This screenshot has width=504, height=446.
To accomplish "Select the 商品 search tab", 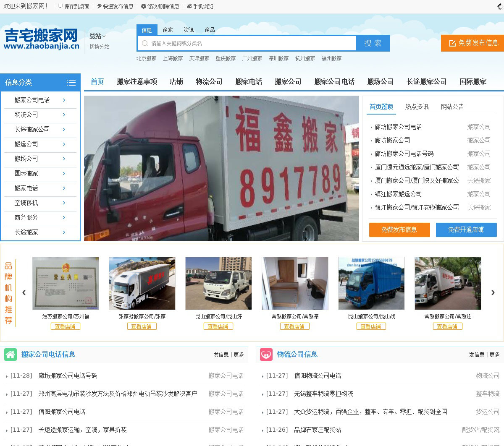I will pos(210,30).
